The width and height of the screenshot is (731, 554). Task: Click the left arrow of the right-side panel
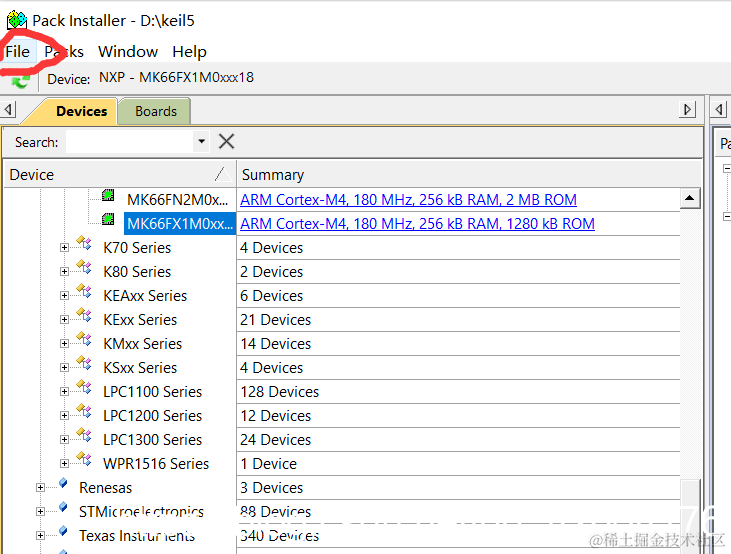(719, 110)
